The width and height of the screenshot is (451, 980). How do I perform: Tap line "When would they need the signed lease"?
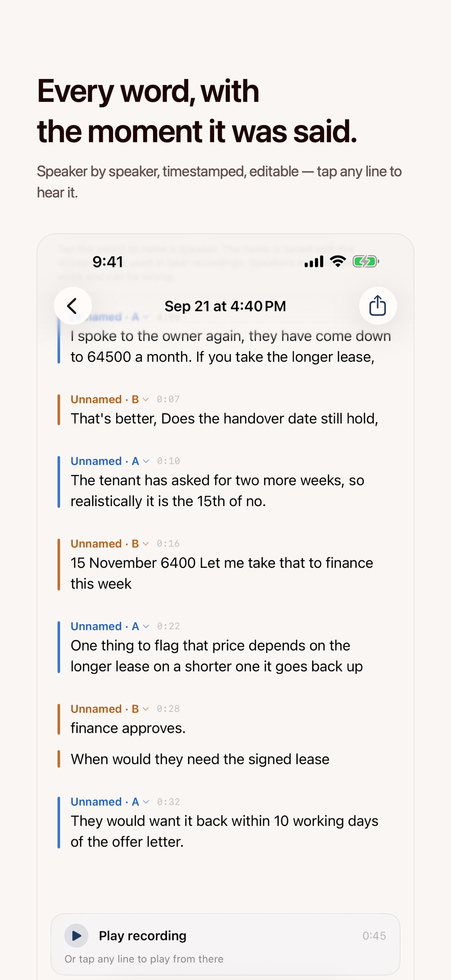click(200, 759)
